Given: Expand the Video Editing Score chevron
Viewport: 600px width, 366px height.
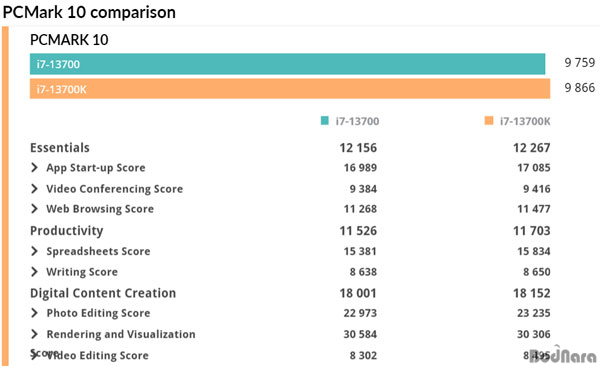Looking at the screenshot, I should coord(34,355).
